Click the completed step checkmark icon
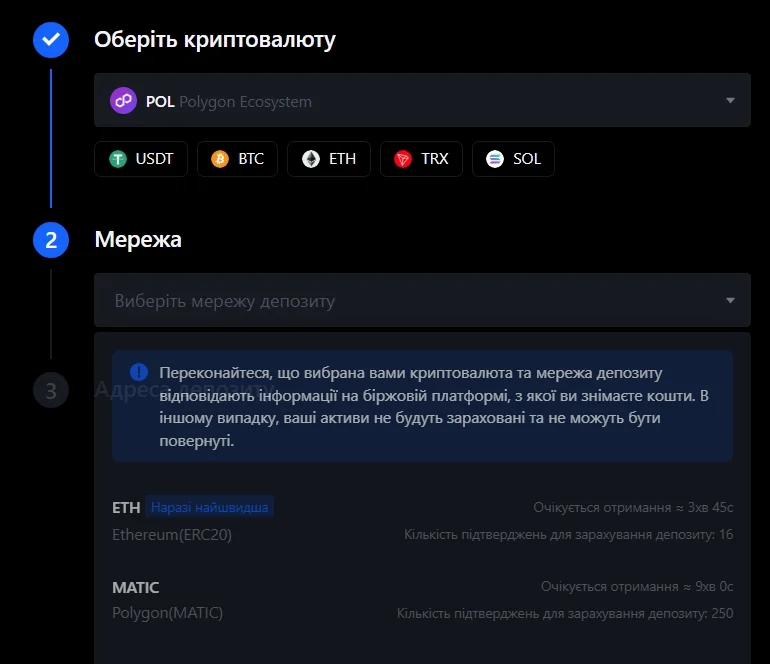Image resolution: width=770 pixels, height=664 pixels. click(x=51, y=40)
